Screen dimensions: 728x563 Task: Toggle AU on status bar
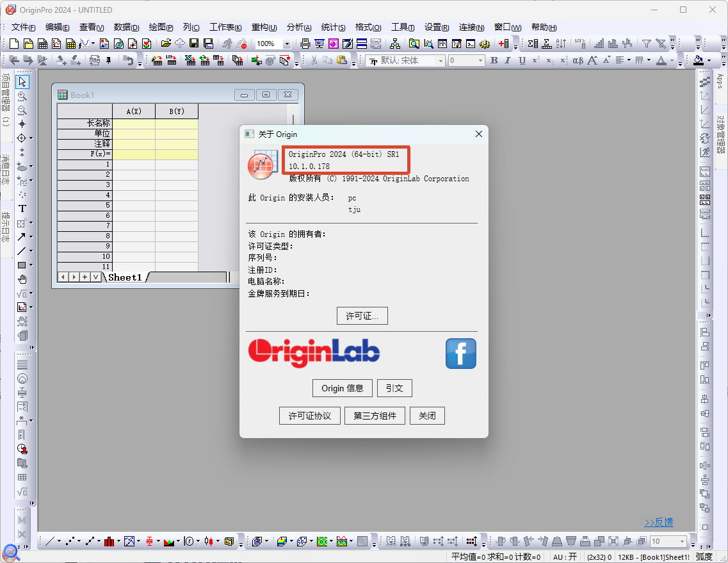[565, 557]
